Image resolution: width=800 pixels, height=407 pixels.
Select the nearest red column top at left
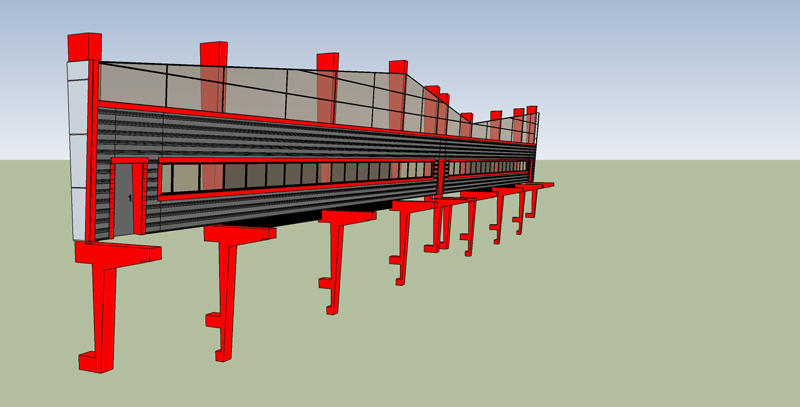click(x=83, y=46)
